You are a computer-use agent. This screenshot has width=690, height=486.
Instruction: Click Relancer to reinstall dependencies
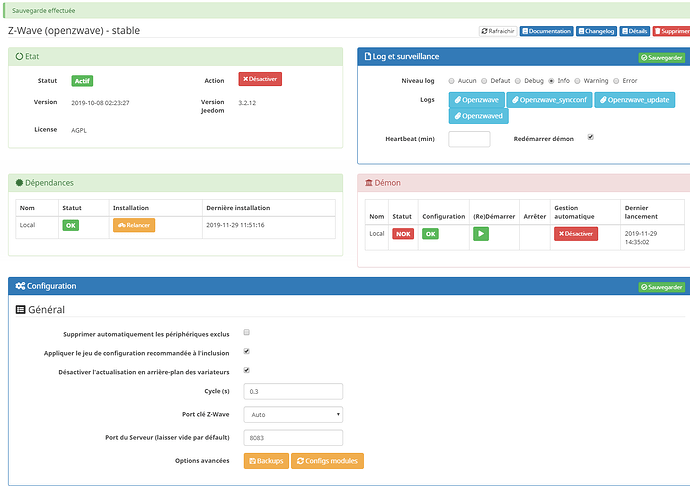coord(134,225)
